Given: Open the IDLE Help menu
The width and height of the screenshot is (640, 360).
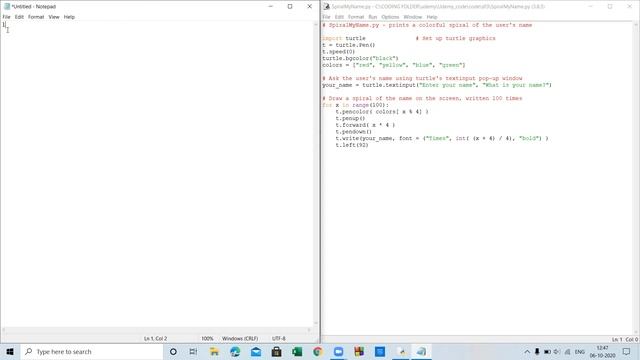Looking at the screenshot, I should pyautogui.click(x=432, y=17).
